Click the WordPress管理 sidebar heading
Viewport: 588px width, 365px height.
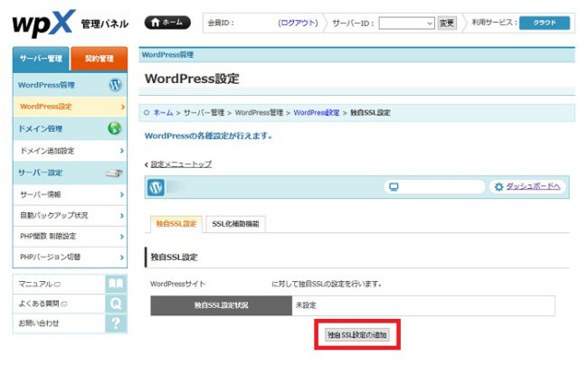point(46,85)
